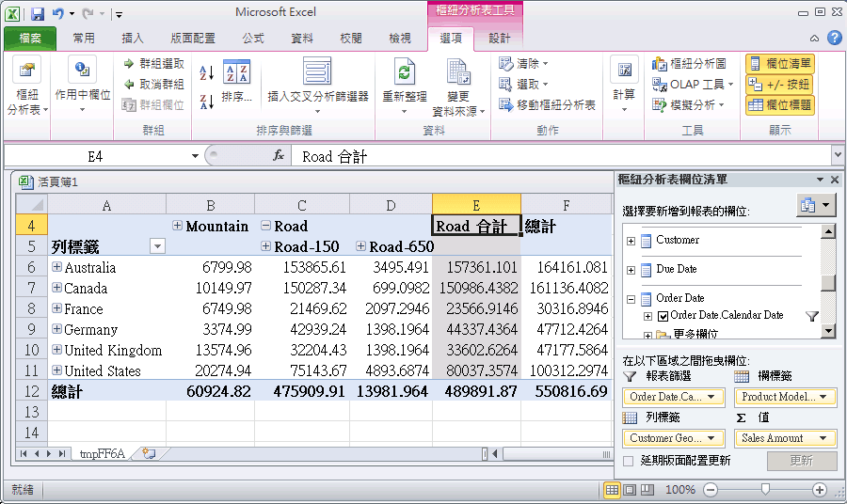847x504 pixels.
Task: Click the sort Z to A icon
Action: (207, 99)
